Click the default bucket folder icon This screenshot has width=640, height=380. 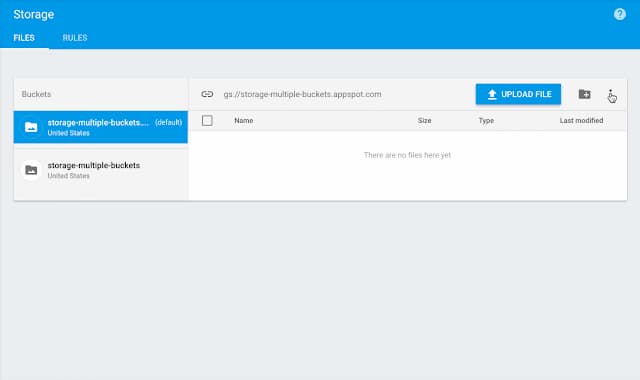coord(31,127)
